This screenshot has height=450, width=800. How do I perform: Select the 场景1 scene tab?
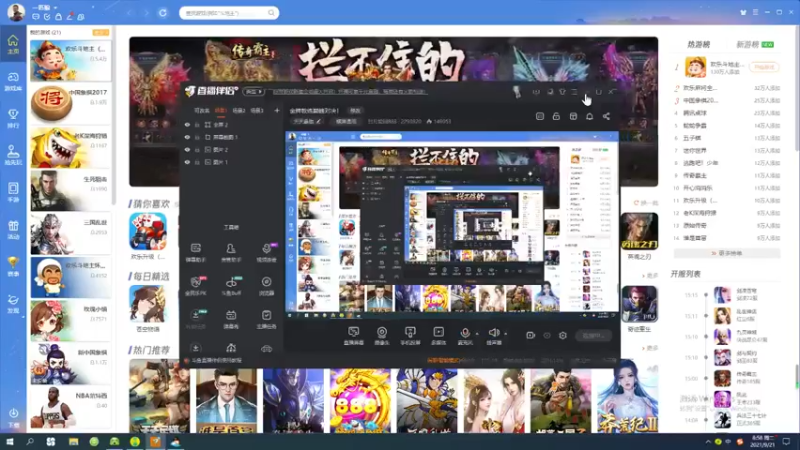pos(220,110)
